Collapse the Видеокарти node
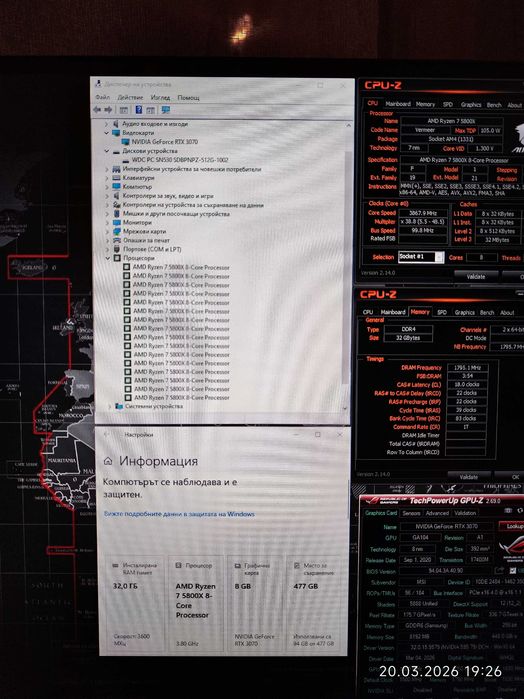Image resolution: width=524 pixels, height=699 pixels. (106, 133)
